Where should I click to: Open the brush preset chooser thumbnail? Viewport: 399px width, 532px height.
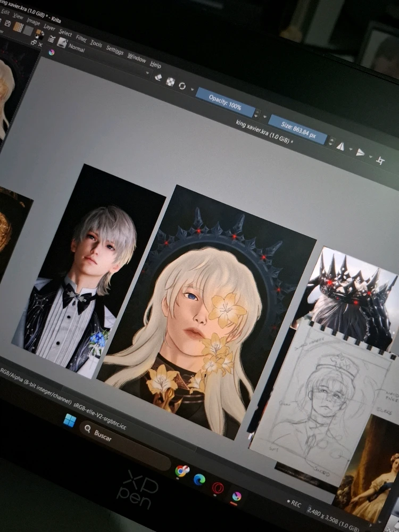point(62,42)
